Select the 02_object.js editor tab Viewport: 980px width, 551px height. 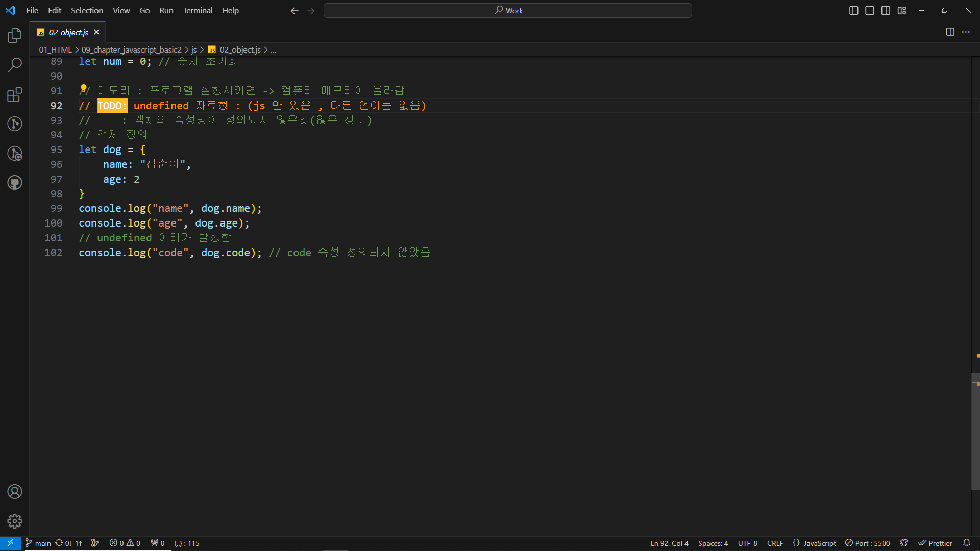click(68, 32)
